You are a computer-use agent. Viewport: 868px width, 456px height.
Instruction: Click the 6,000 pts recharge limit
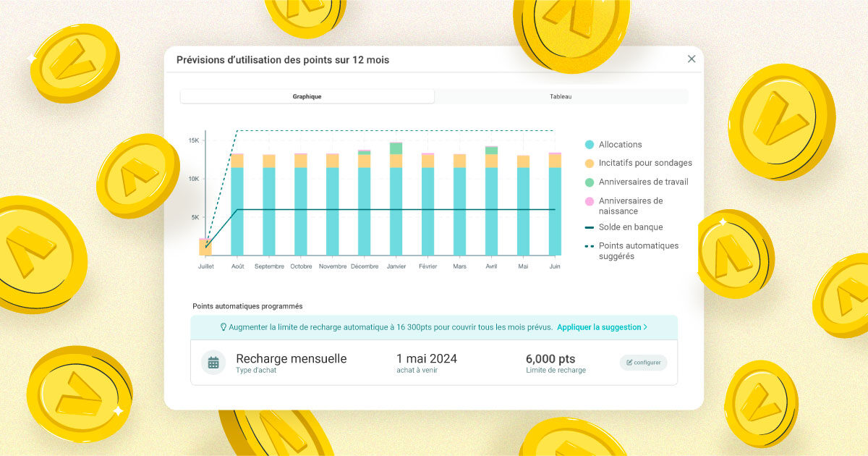click(x=550, y=359)
